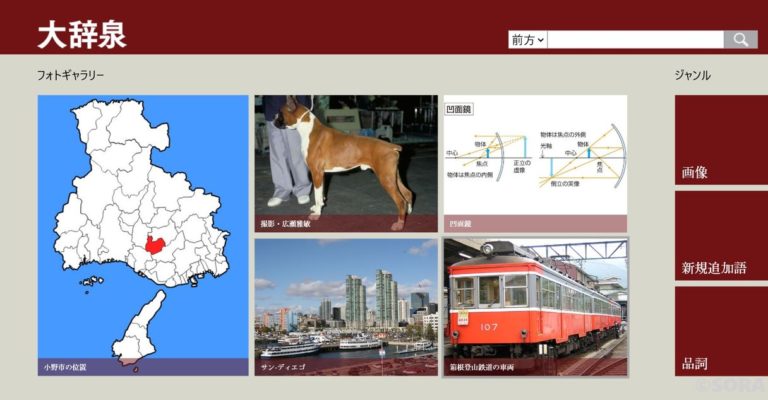The height and width of the screenshot is (400, 768).
Task: Click the magnifying glass search button
Action: [741, 40]
